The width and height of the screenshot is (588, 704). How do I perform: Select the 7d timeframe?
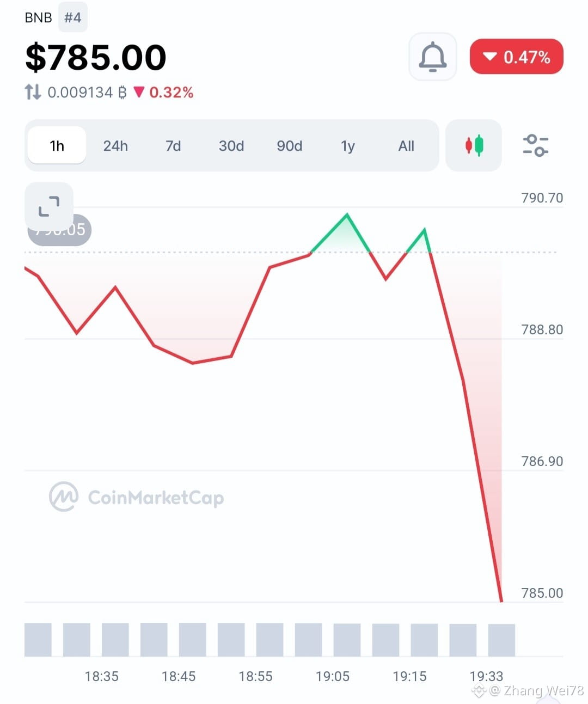click(x=173, y=146)
